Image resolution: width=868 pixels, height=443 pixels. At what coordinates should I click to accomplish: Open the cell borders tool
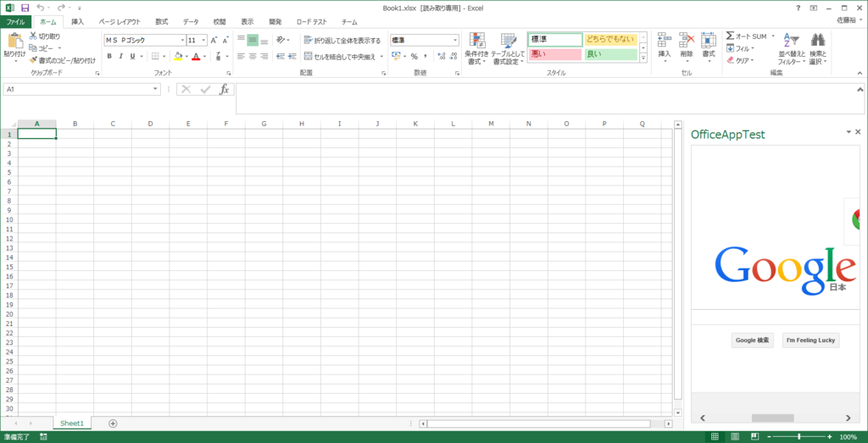[156, 56]
